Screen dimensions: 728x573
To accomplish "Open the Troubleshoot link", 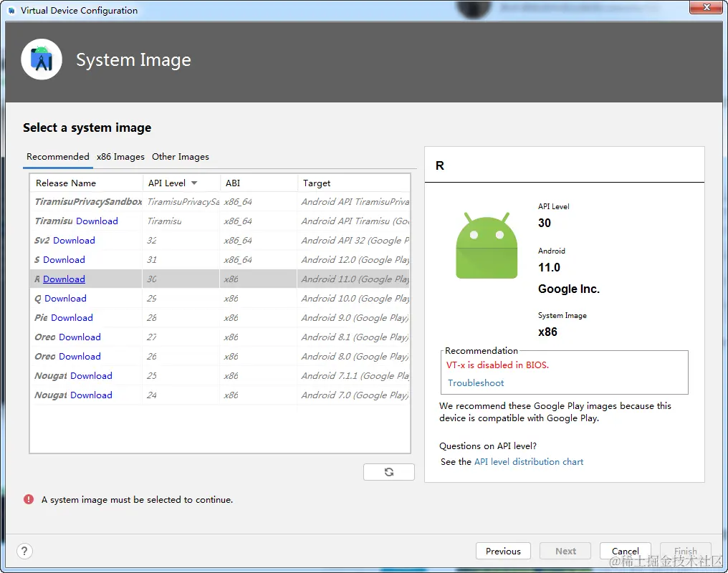I will [476, 382].
